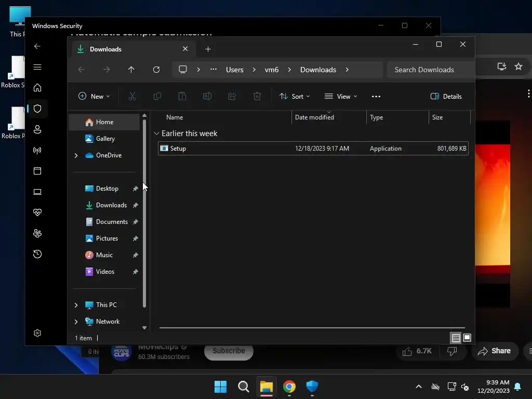
Task: Click the Copy icon in Explorer toolbar
Action: (157, 96)
